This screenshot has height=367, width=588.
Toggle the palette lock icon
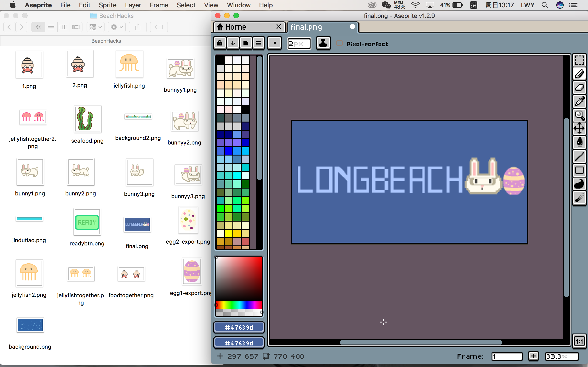(x=220, y=43)
